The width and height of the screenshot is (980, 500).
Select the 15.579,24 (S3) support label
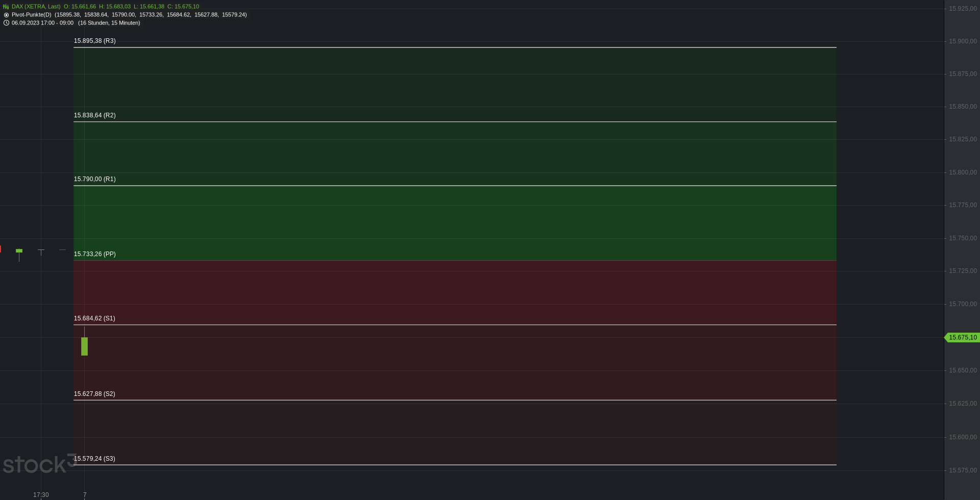pos(94,459)
